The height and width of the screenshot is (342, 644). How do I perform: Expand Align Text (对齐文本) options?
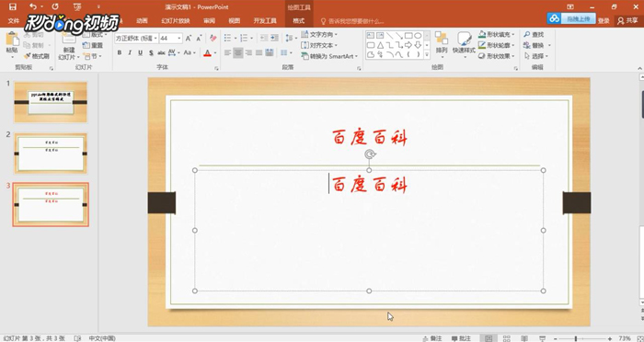click(319, 45)
